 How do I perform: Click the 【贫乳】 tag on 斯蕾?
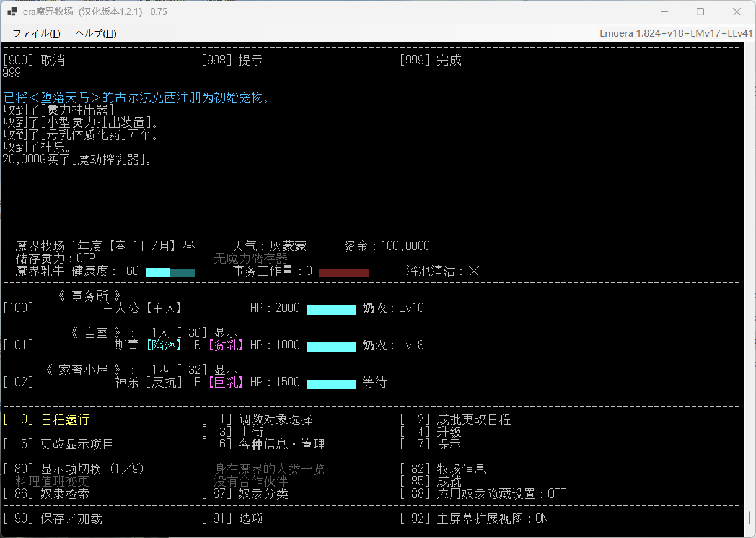[226, 345]
